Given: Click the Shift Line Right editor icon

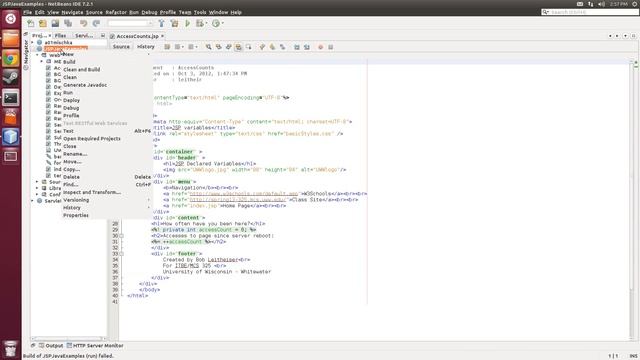Looking at the screenshot, I should (x=307, y=47).
